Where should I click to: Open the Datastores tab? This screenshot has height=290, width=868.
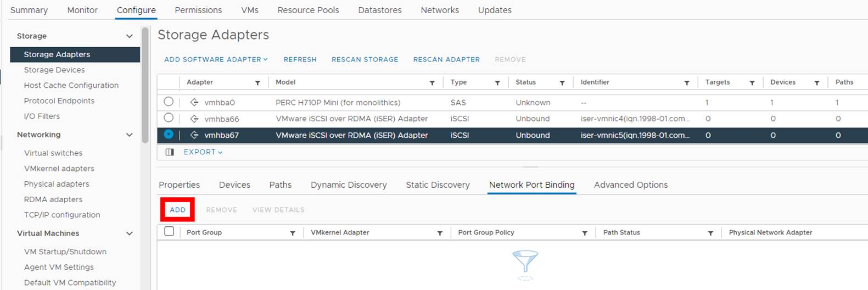[380, 10]
